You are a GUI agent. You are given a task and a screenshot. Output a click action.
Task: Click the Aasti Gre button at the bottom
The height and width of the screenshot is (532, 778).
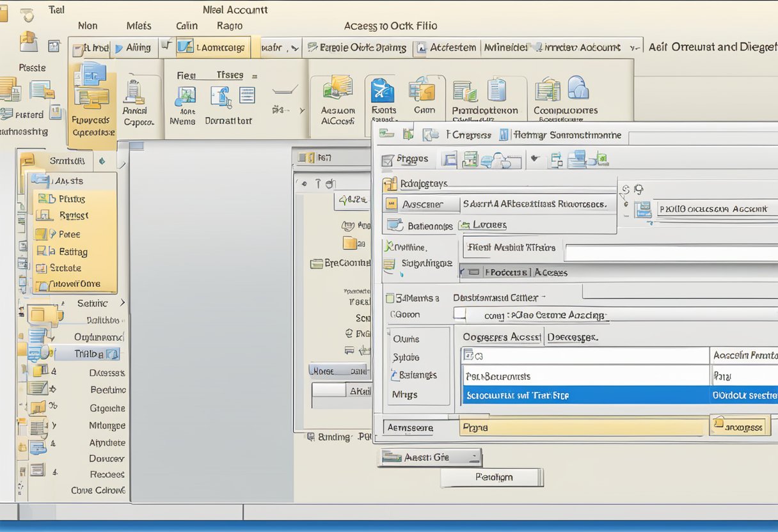(x=430, y=457)
